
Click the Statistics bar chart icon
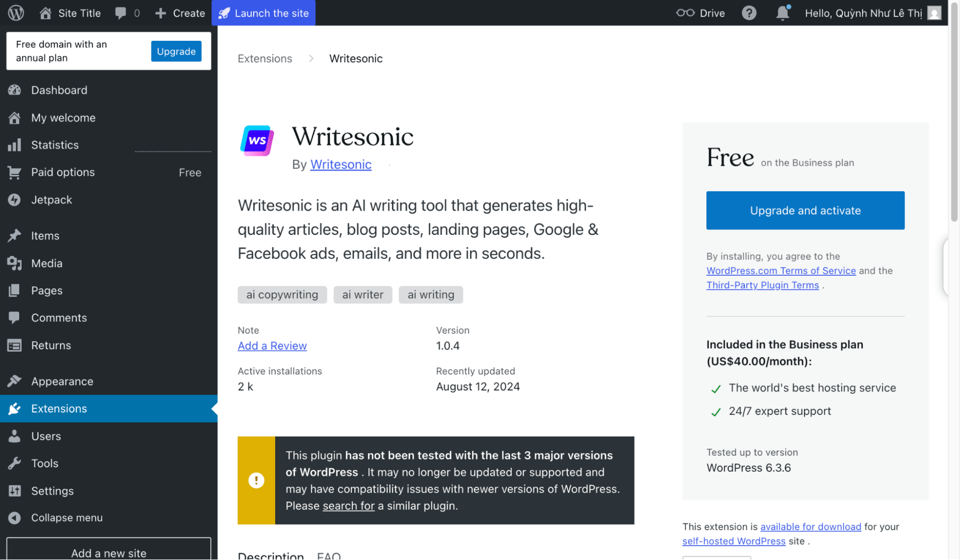14,145
